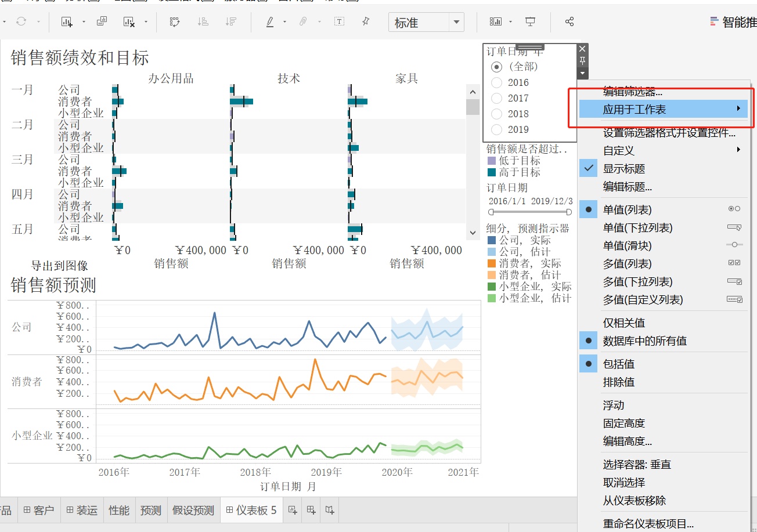
Task: Click the new worksheet toolbar icon
Action: [67, 22]
